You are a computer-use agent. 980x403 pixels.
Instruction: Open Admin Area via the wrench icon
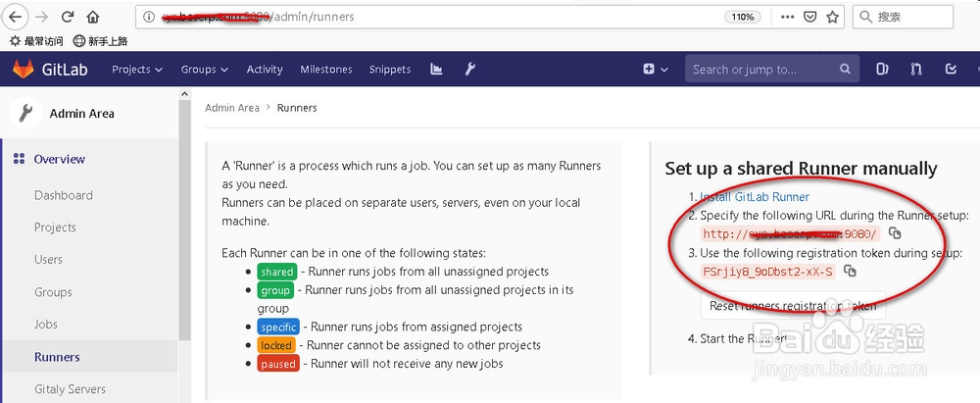tap(470, 69)
